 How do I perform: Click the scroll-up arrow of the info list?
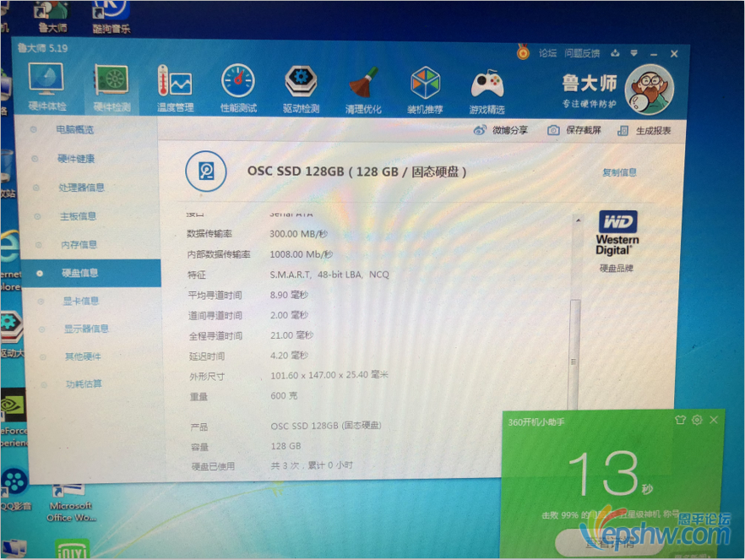(578, 220)
